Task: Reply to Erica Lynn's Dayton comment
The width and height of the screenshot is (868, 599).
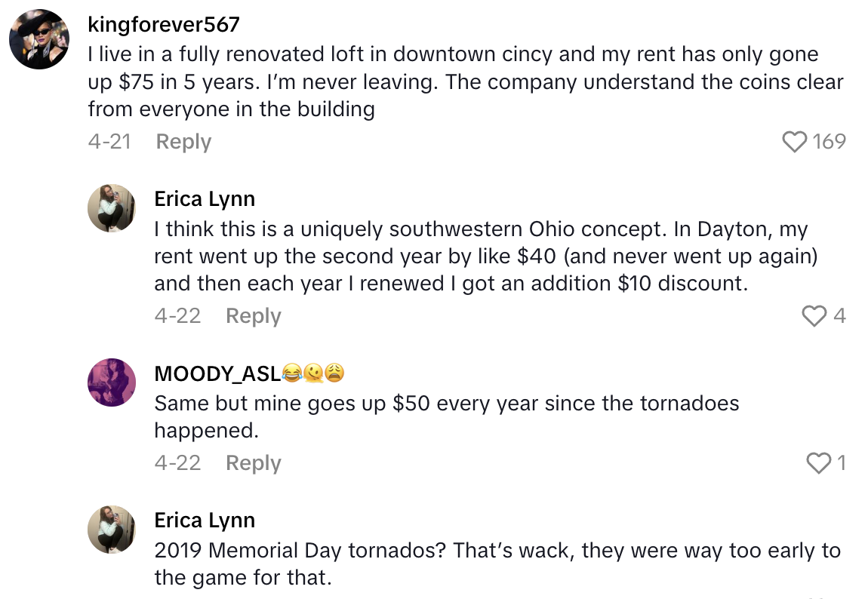Action: click(x=253, y=316)
